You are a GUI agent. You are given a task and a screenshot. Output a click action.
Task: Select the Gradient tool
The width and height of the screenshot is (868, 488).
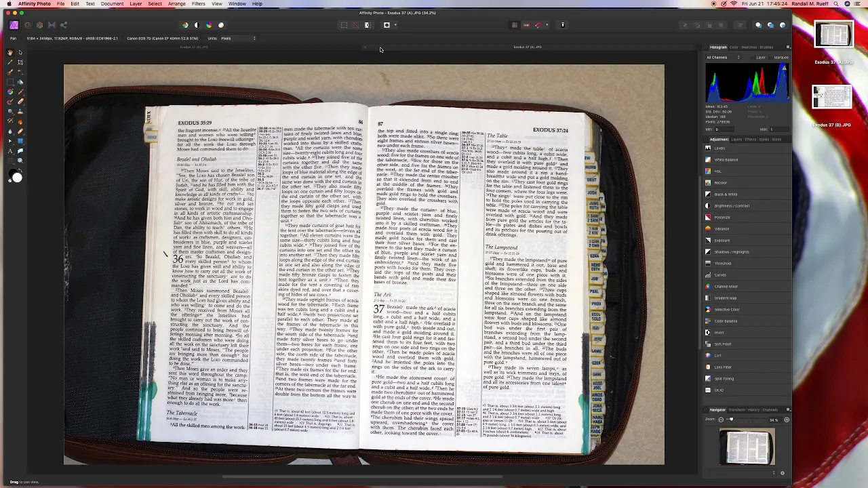click(9, 91)
